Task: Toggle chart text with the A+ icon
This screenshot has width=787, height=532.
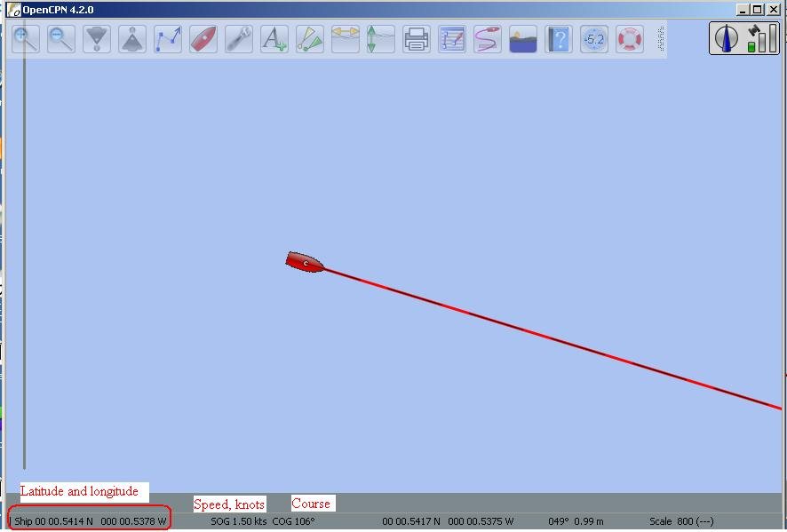Action: click(x=274, y=39)
